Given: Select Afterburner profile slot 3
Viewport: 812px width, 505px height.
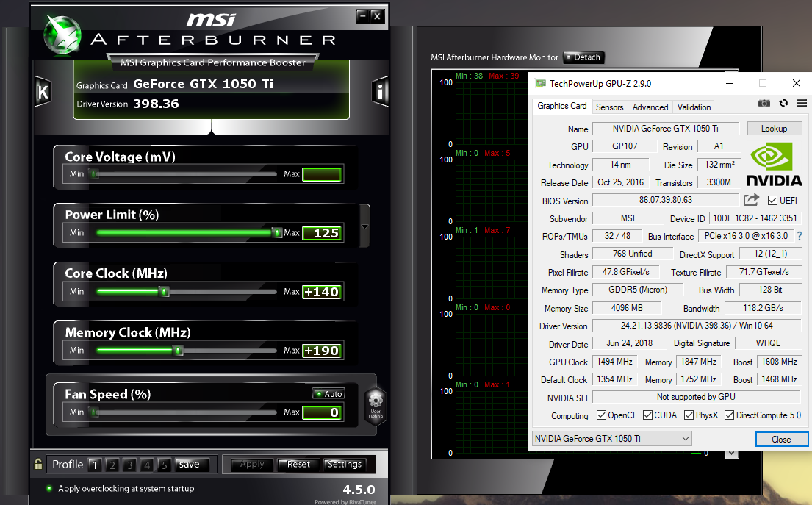Looking at the screenshot, I should coord(129,465).
